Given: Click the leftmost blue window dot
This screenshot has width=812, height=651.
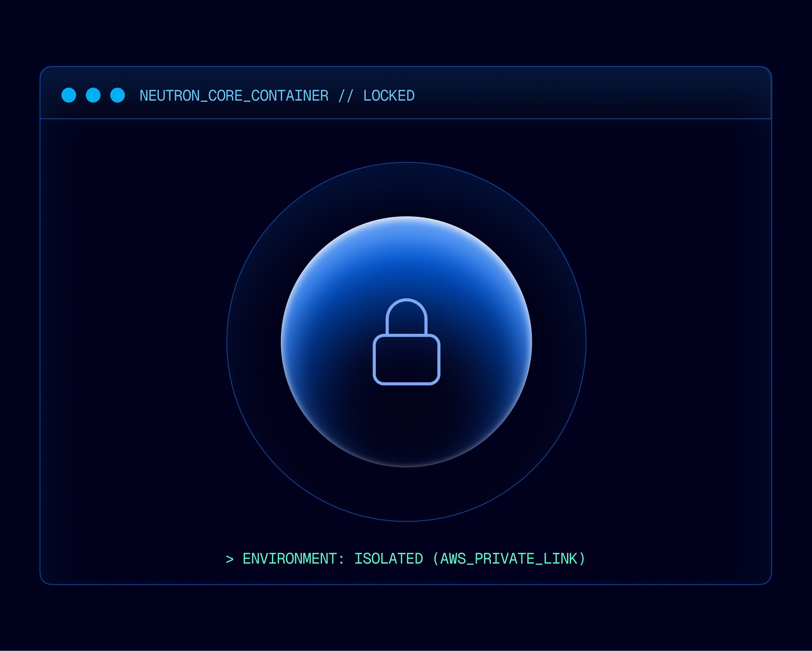Looking at the screenshot, I should [68, 95].
